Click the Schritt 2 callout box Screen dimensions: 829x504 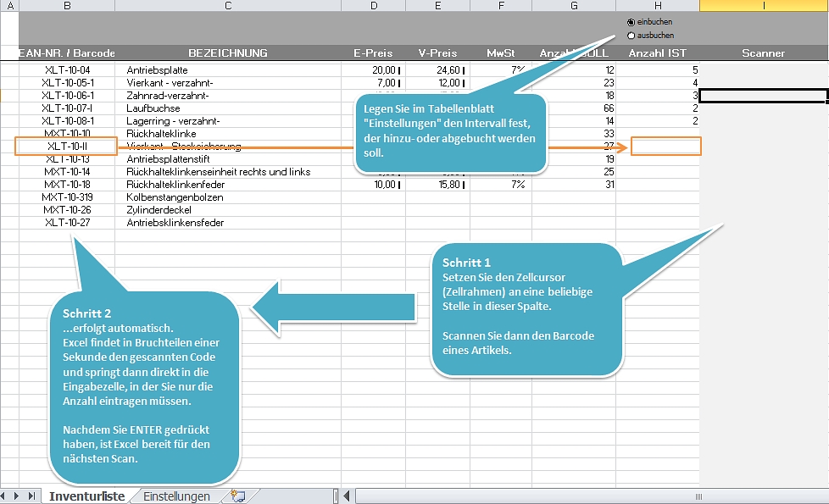tap(144, 381)
